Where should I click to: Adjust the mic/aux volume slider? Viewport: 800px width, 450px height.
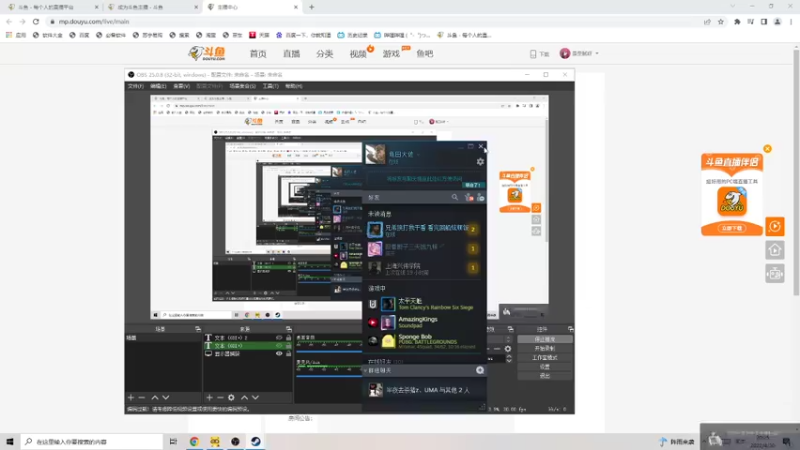[x=329, y=376]
